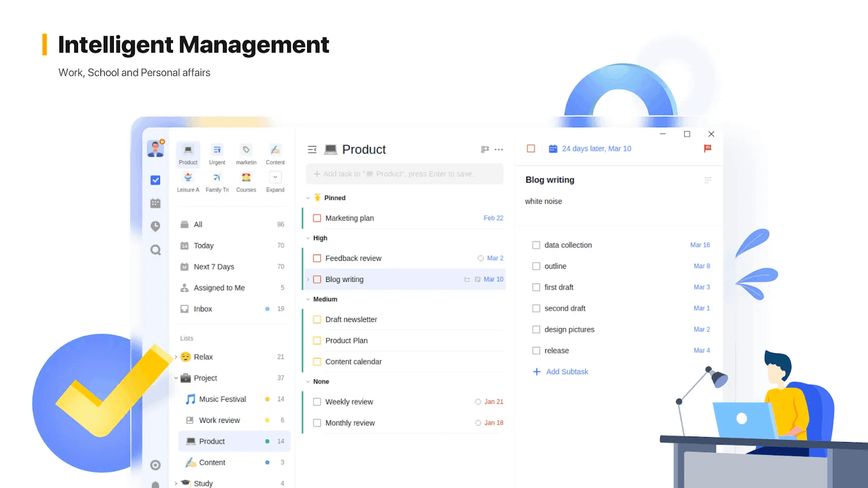Open the Product list options menu
This screenshot has width=868, height=488.
(x=498, y=149)
